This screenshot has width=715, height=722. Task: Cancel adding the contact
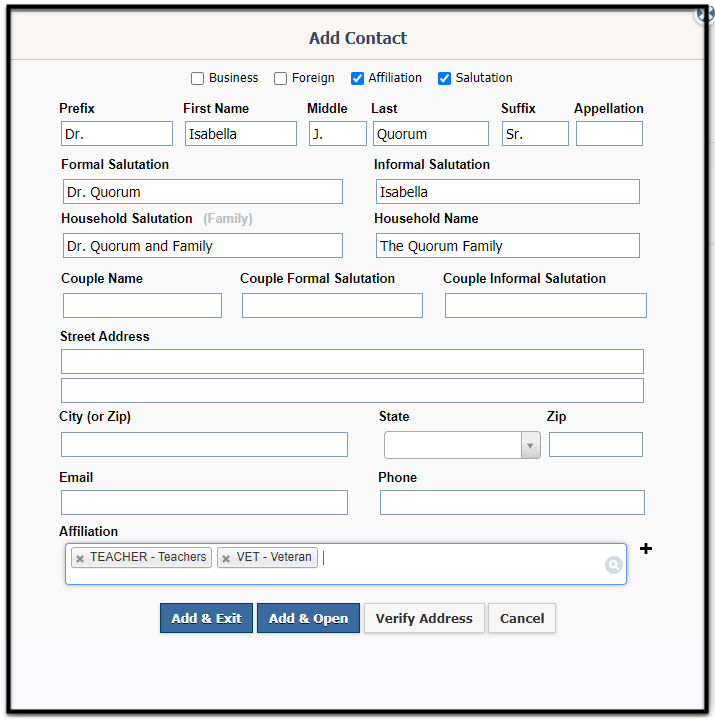[522, 618]
